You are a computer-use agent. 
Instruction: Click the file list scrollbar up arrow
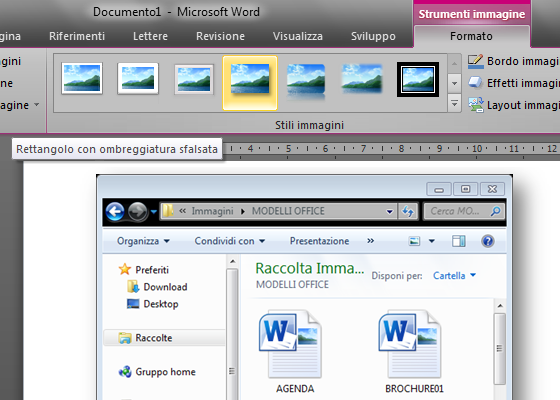500,306
